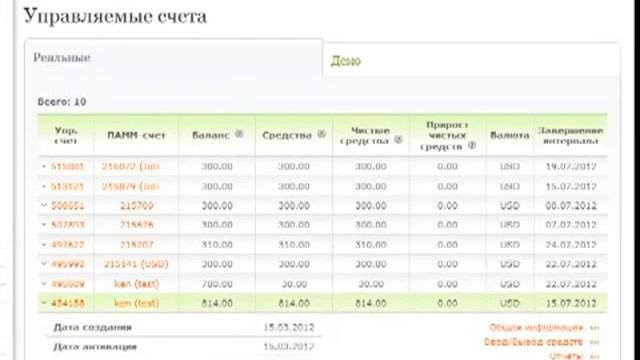This screenshot has height=360, width=640.
Task: Switch to the Демо tab
Action: 471,60
